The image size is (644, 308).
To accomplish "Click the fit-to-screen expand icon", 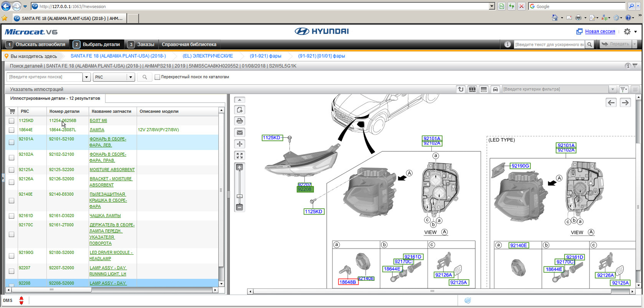I will pyautogui.click(x=239, y=156).
